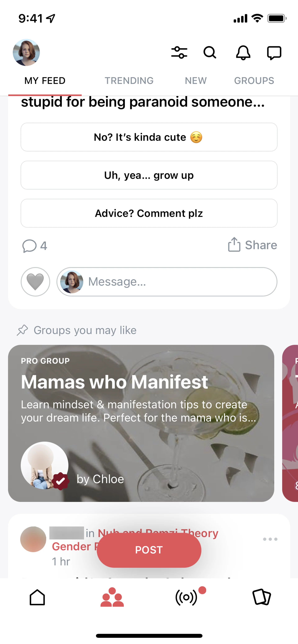
Task: Select poll option "No? It's kinda cute"
Action: tap(149, 137)
